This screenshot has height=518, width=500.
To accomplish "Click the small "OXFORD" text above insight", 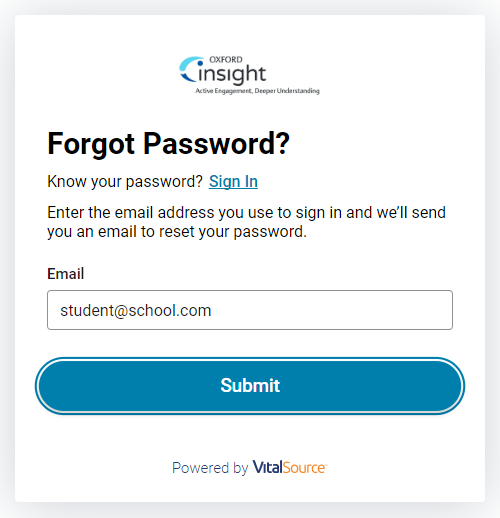I will 226,60.
